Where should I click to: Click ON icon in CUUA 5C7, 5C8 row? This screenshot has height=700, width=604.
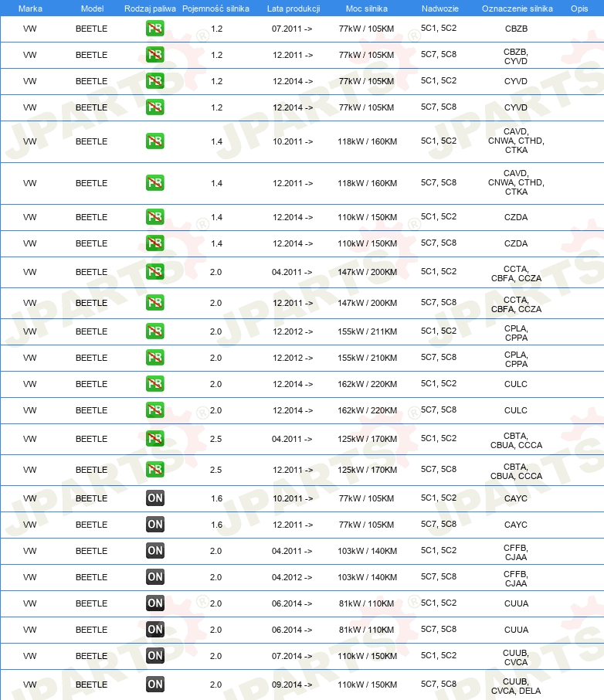155,630
